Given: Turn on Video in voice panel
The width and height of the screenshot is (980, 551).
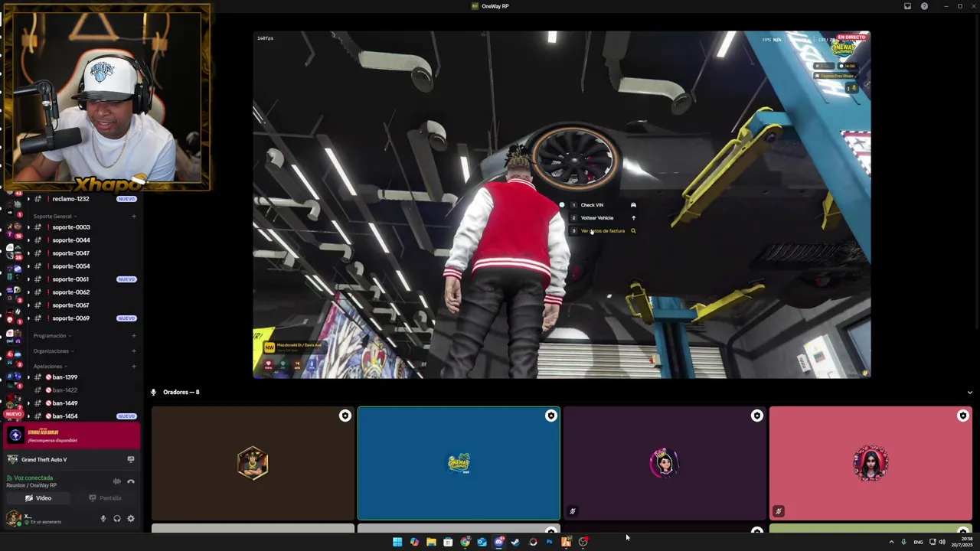Looking at the screenshot, I should coord(38,498).
